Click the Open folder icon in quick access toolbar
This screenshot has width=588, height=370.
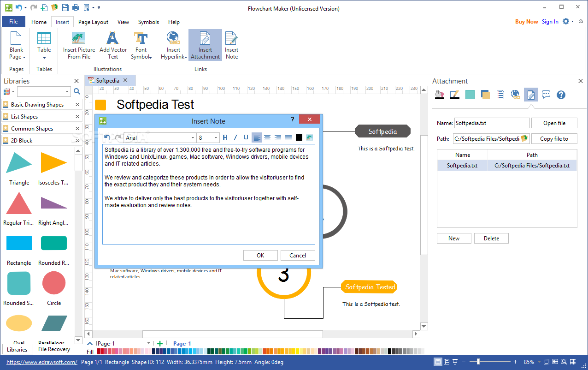tap(54, 7)
